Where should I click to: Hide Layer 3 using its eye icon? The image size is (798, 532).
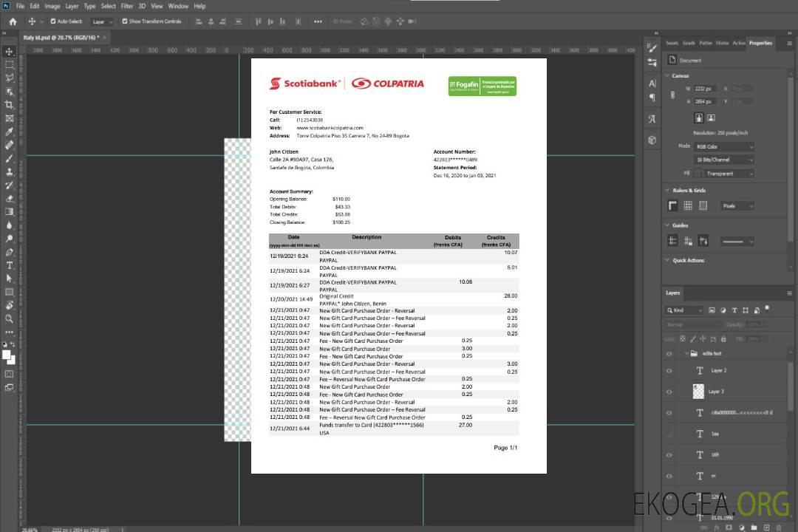pyautogui.click(x=669, y=392)
